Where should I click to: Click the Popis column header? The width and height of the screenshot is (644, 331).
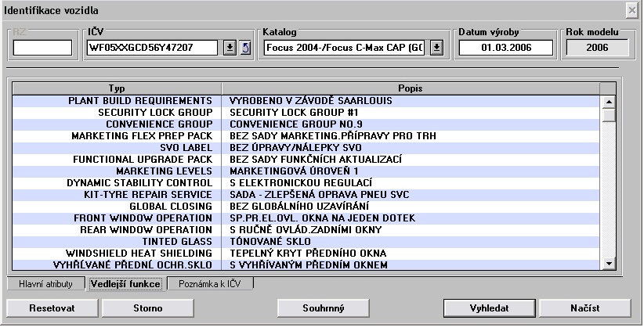point(411,88)
